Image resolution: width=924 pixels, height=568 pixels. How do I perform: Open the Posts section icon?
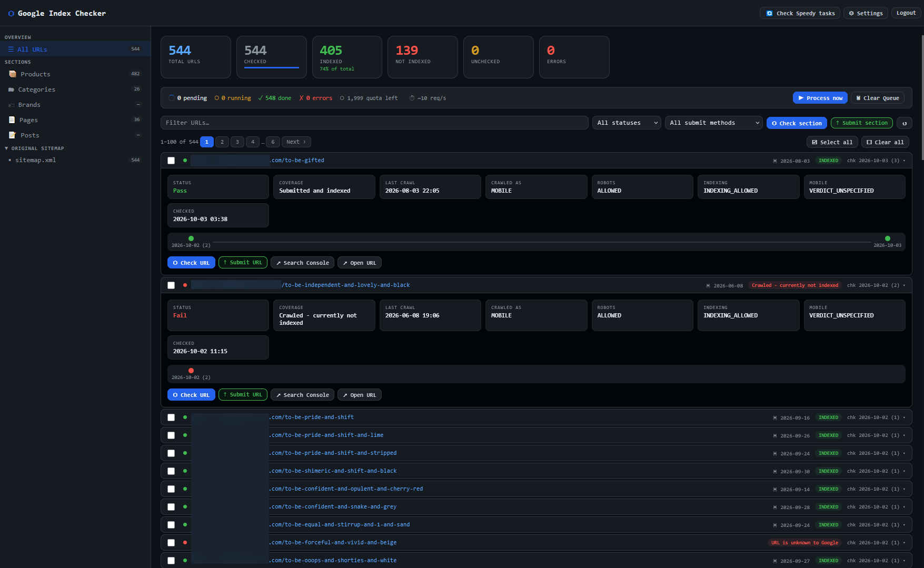point(12,135)
